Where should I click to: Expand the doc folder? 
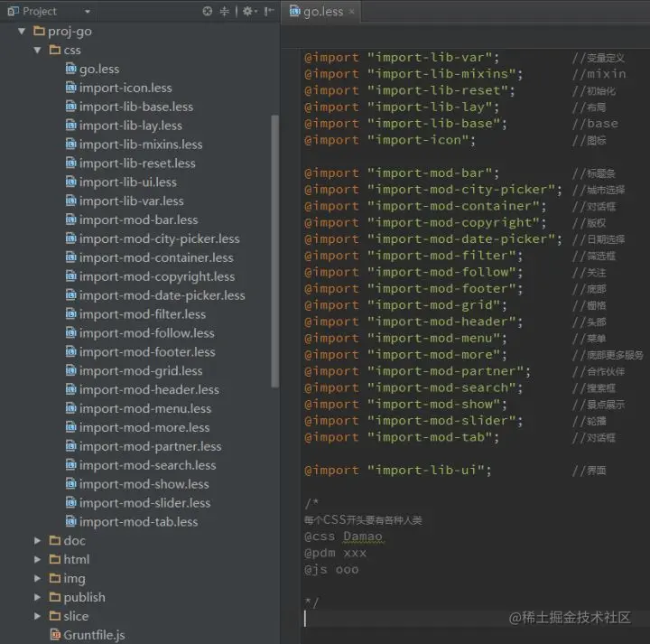click(37, 540)
